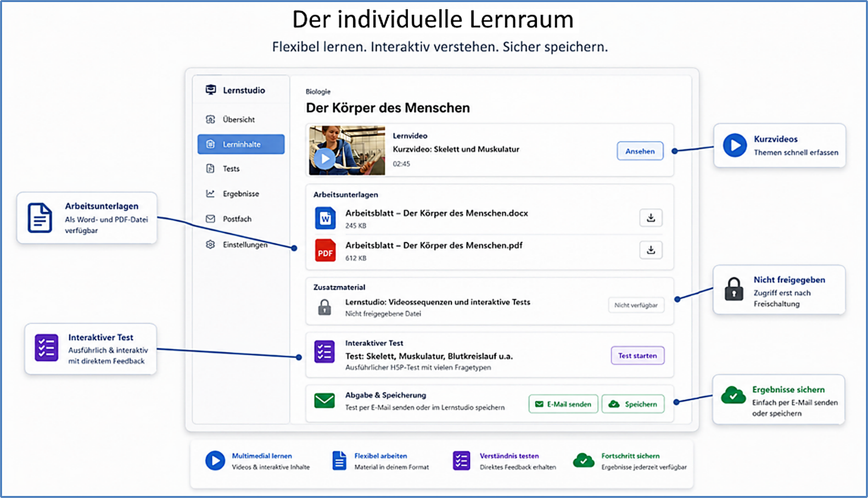Viewport: 868px width, 498px height.
Task: Click the heading Der Körper des Menschen
Action: pyautogui.click(x=388, y=108)
